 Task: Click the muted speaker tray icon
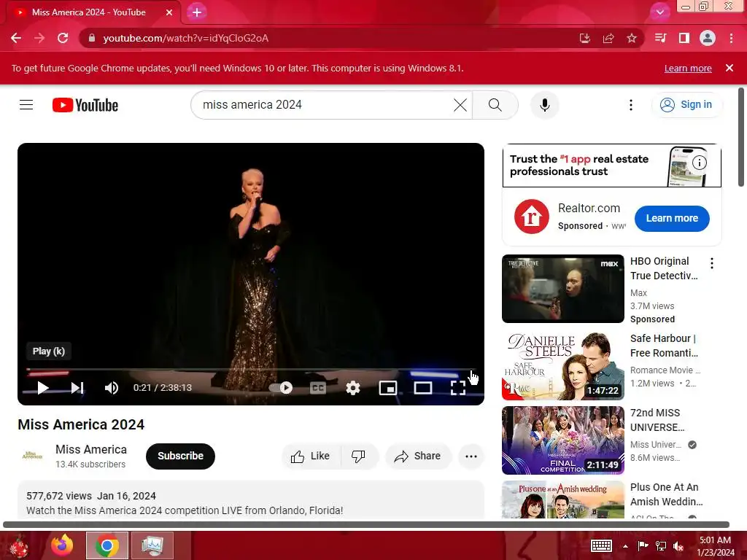[x=679, y=546]
